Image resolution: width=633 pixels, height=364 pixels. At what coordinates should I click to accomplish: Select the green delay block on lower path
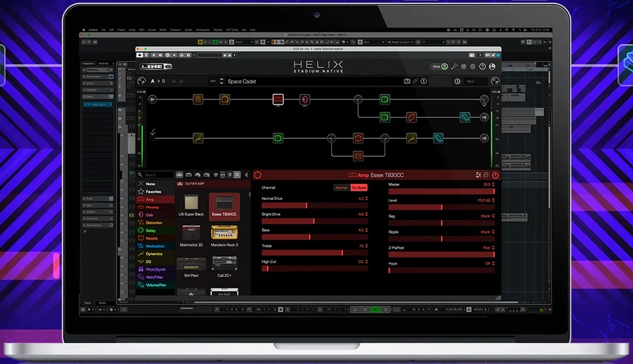tap(277, 138)
